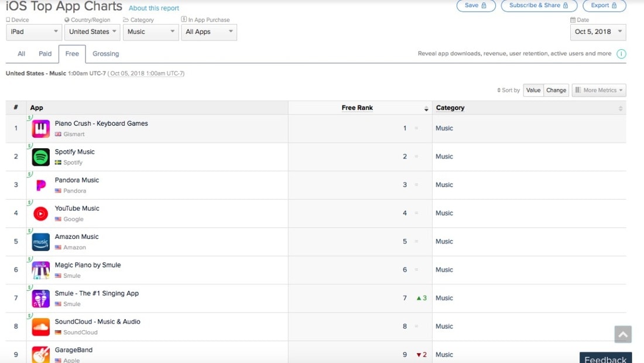Open the YouTube Music app link

coord(77,208)
